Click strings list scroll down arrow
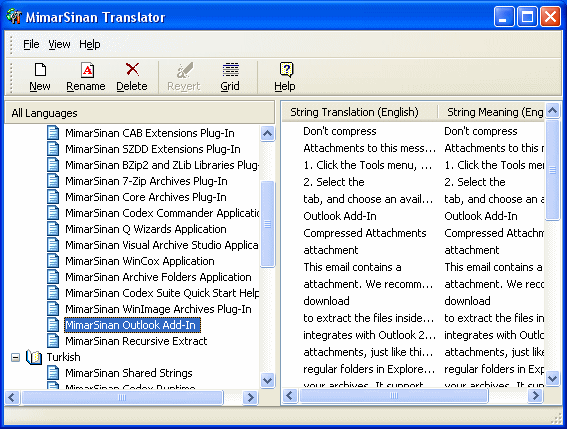 pyautogui.click(x=552, y=378)
